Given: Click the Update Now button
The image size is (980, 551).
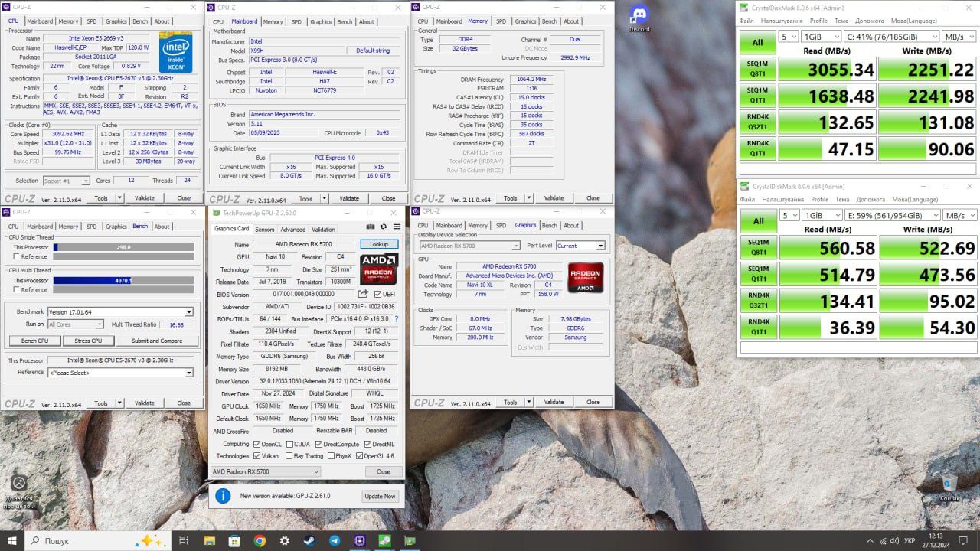Looking at the screenshot, I should [380, 496].
